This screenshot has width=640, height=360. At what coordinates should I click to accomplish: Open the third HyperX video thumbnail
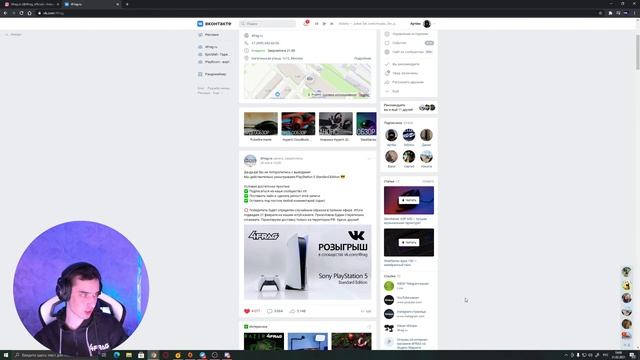click(336, 124)
